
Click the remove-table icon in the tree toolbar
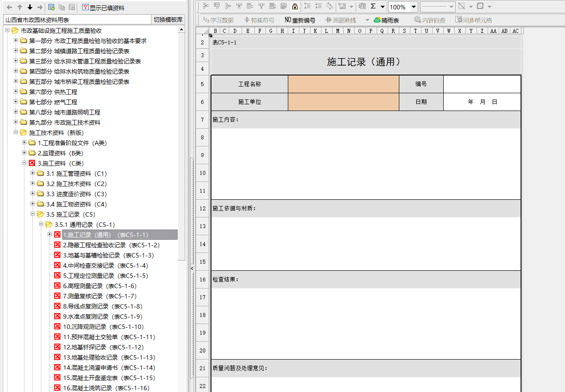tap(72, 8)
